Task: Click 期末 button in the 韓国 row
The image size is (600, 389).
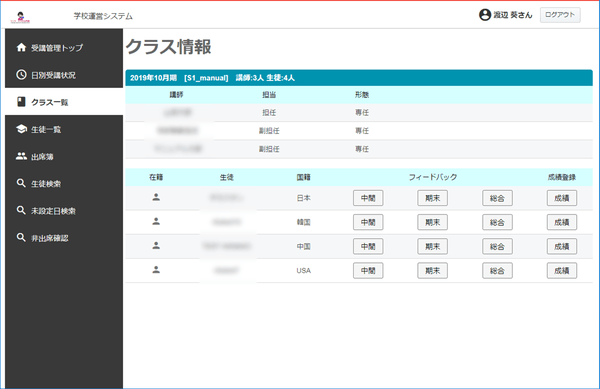Action: pyautogui.click(x=432, y=222)
